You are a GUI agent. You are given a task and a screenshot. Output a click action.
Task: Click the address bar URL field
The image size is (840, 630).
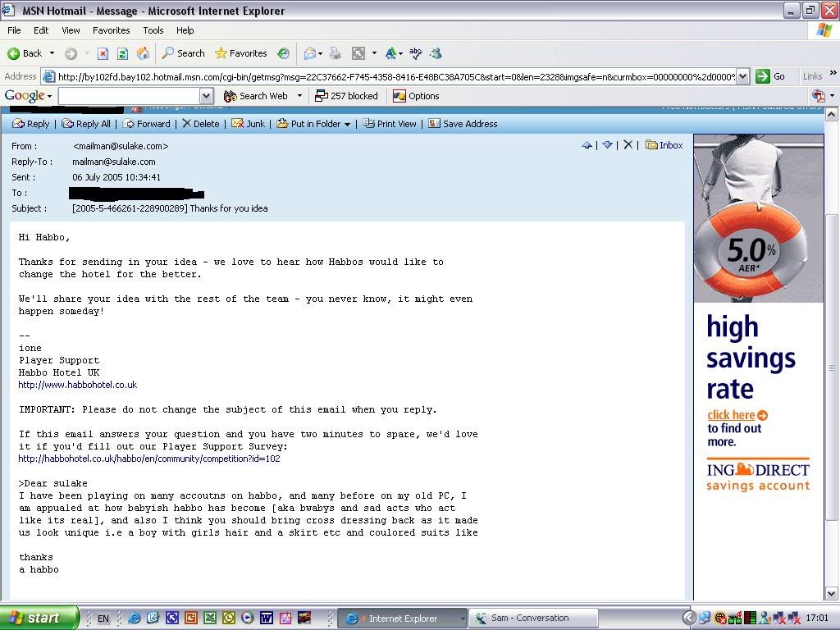(x=396, y=76)
